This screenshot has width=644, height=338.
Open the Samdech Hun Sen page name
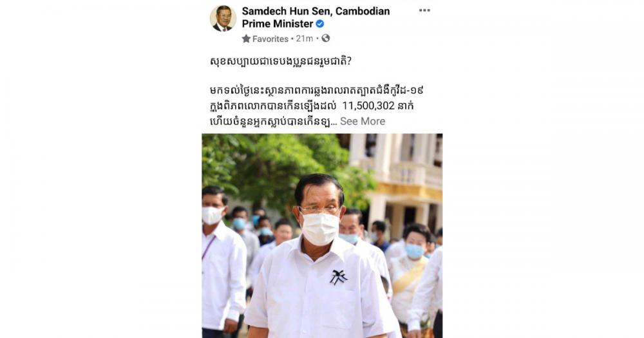316,17
